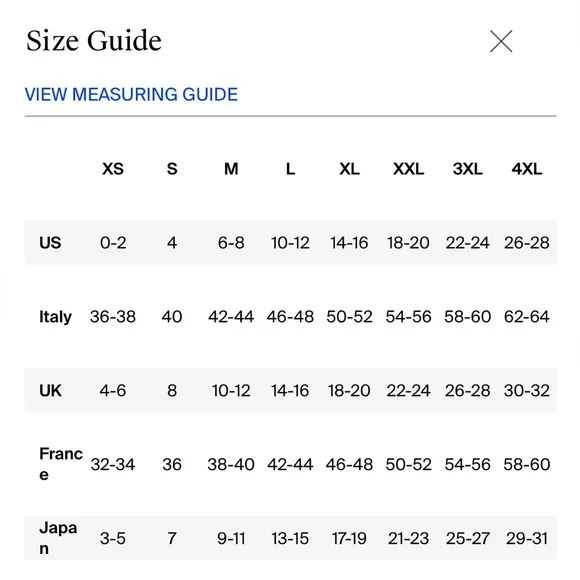This screenshot has width=580, height=580.
Task: Open the View Measuring Guide link
Action: point(131,94)
